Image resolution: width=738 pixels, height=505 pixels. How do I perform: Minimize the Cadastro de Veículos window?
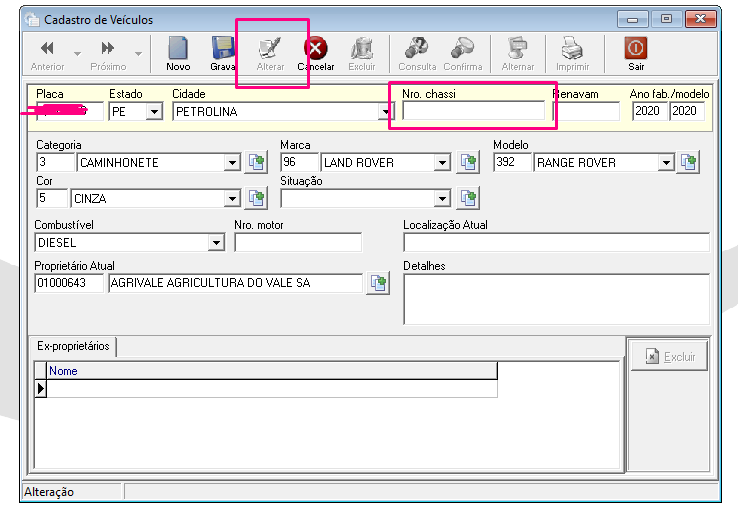633,19
